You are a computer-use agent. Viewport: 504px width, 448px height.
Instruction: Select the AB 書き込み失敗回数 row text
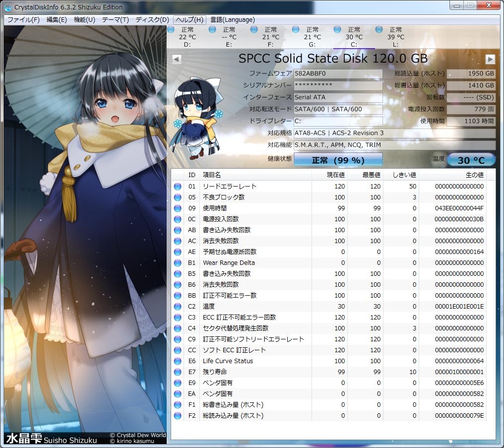pos(227,230)
